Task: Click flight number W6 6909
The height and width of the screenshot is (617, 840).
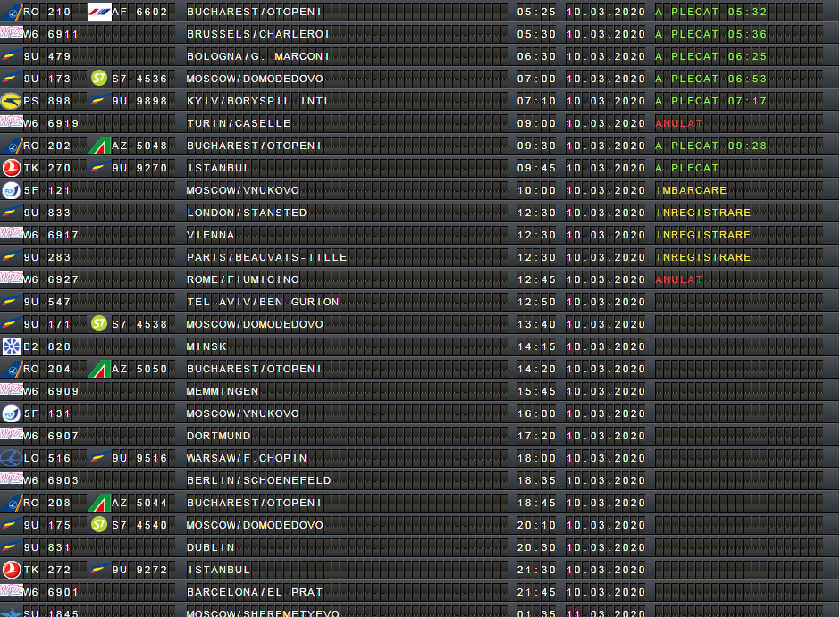Action: pos(51,391)
